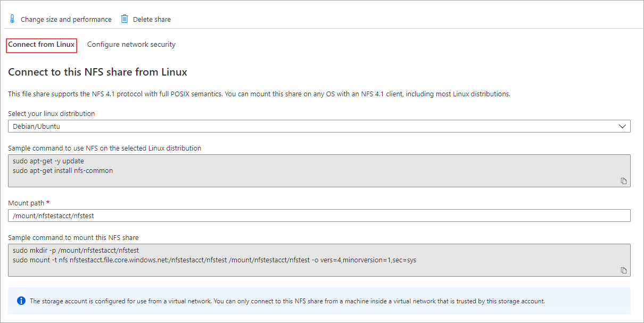This screenshot has height=323, width=644.
Task: Click the sudo apt-get -y update line
Action: [48, 161]
